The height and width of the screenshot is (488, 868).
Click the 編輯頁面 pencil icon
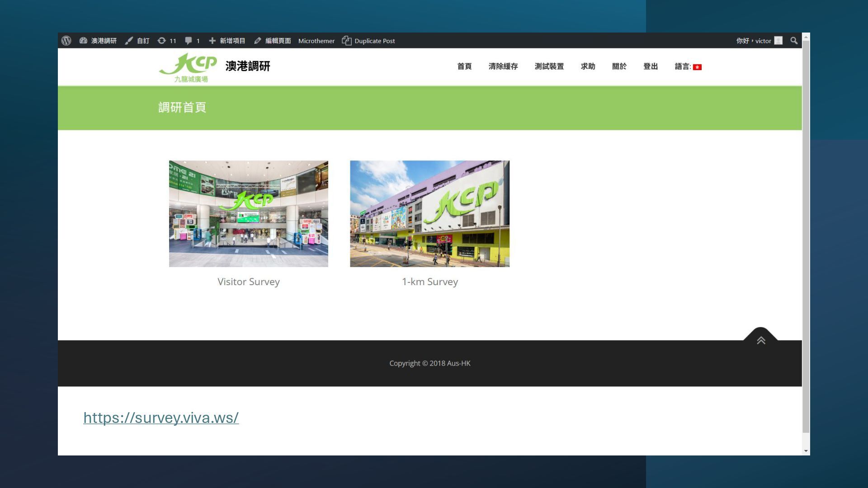coord(258,41)
